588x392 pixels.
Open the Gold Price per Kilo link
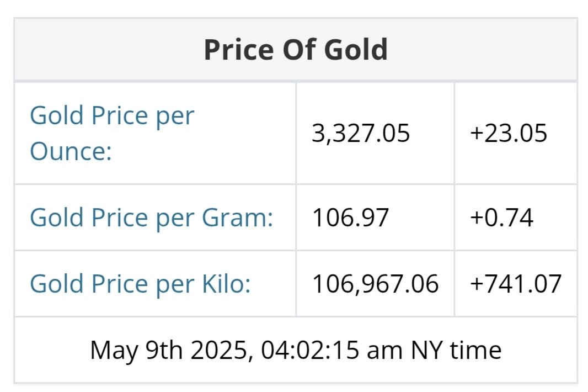tap(140, 284)
